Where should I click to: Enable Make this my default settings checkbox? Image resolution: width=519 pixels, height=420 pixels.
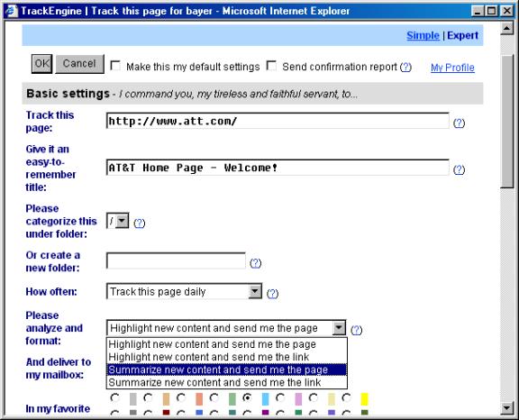pyautogui.click(x=115, y=66)
